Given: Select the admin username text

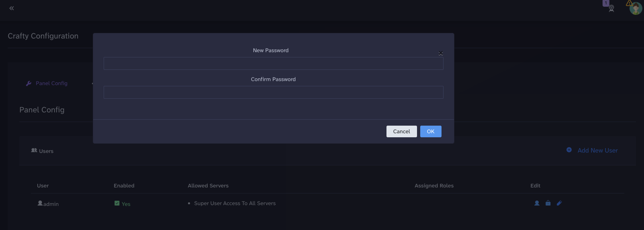Looking at the screenshot, I should tap(51, 204).
